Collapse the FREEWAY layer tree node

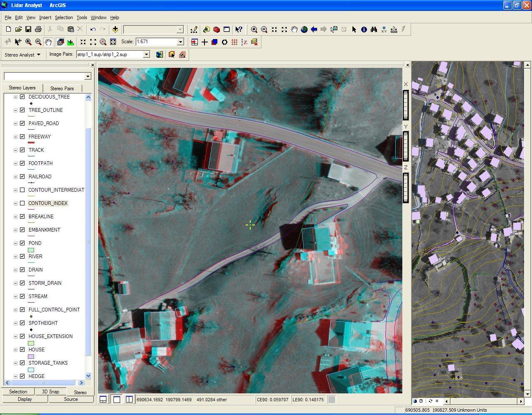16,137
